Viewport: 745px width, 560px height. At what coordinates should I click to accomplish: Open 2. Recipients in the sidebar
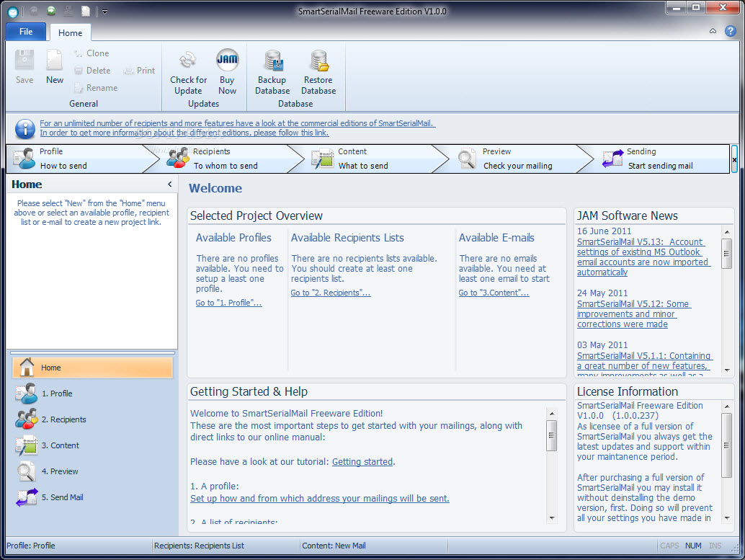pyautogui.click(x=63, y=419)
